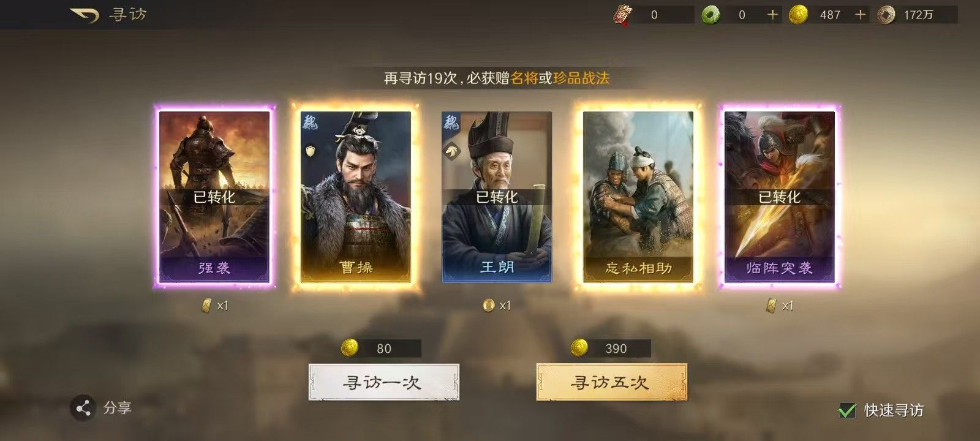The width and height of the screenshot is (980, 441).
Task: Tap the plus button beside 487 gold
Action: [861, 15]
